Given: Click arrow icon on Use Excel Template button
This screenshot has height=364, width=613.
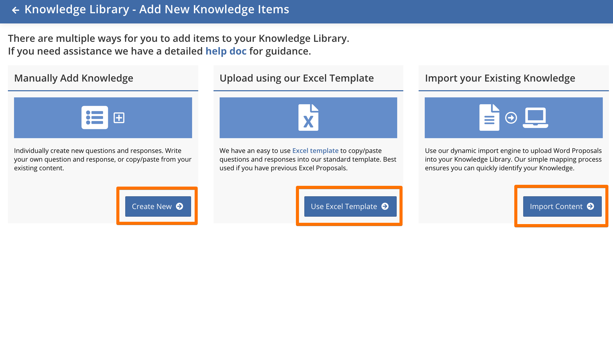Looking at the screenshot, I should [x=385, y=206].
